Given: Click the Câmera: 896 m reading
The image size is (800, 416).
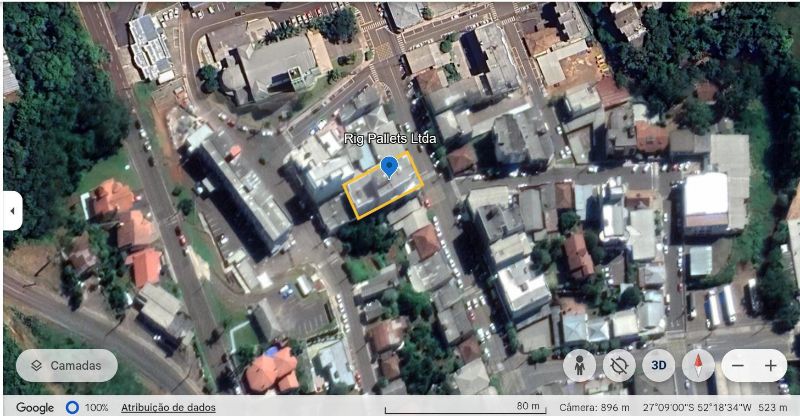Looking at the screenshot, I should pyautogui.click(x=594, y=407).
